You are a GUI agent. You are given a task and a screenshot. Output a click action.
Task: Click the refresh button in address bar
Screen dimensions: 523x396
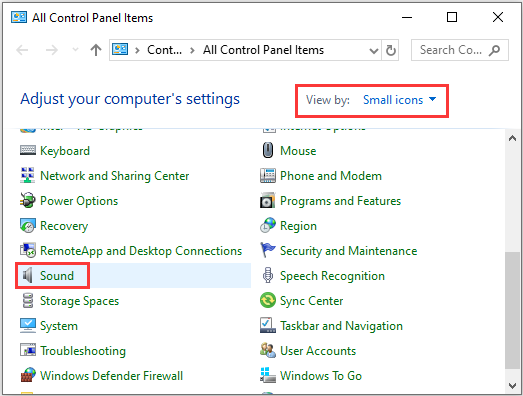pyautogui.click(x=390, y=50)
